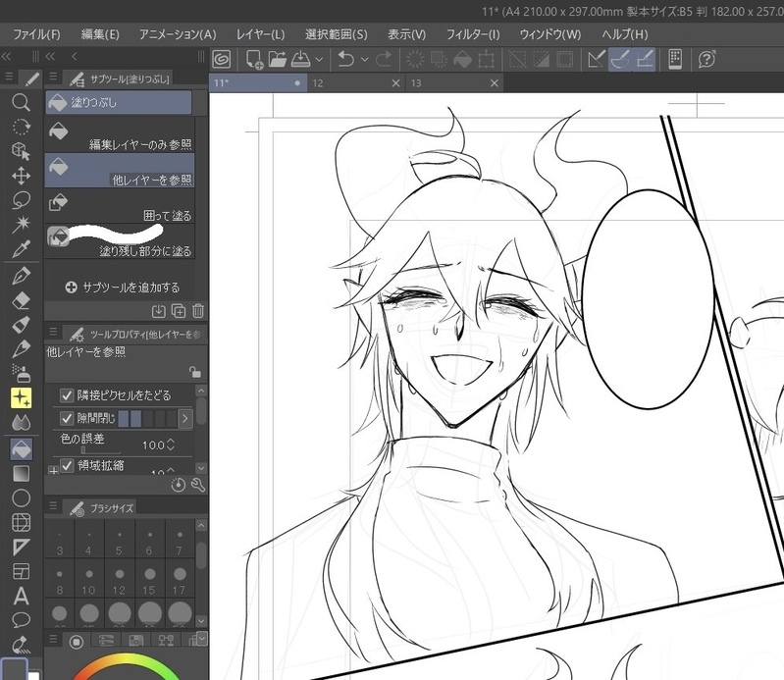Duplicate sub tool icon beside trash

179,311
